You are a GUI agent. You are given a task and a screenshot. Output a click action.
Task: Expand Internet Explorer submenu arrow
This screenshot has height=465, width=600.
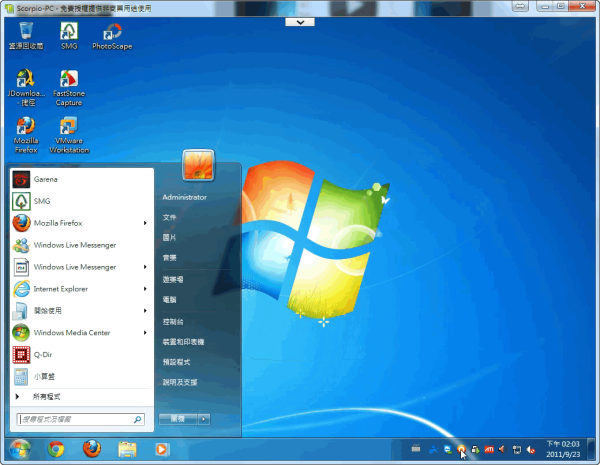[x=146, y=289]
